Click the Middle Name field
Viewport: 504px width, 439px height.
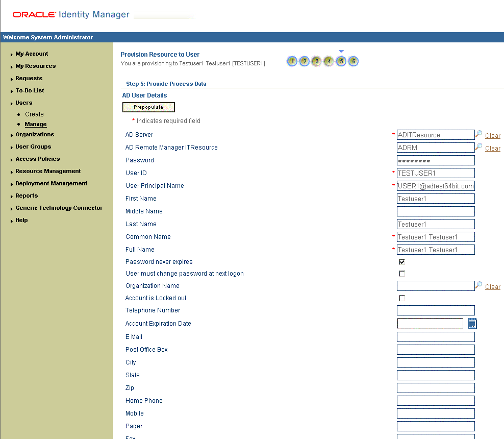click(436, 211)
